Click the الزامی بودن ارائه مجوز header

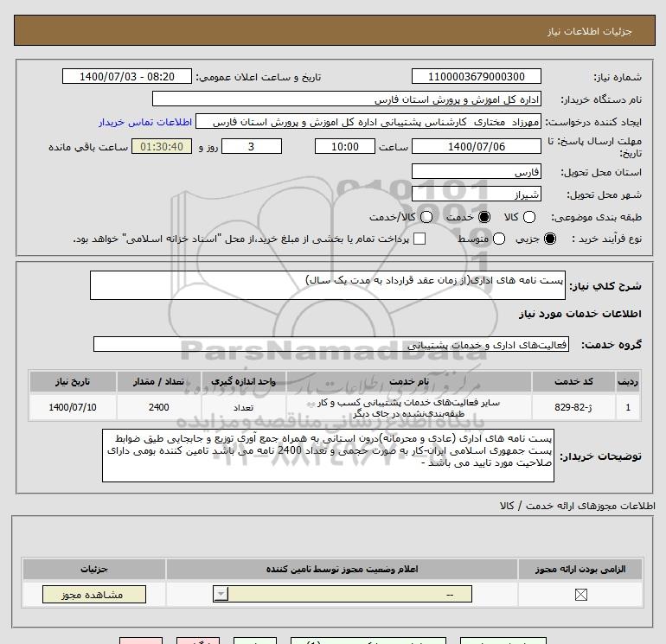580,569
